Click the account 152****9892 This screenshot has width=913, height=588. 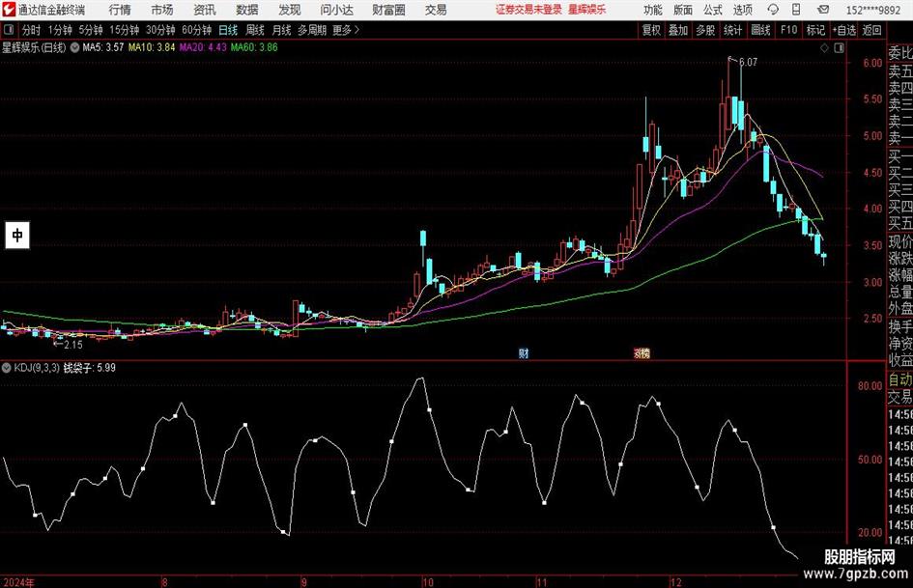pyautogui.click(x=872, y=10)
